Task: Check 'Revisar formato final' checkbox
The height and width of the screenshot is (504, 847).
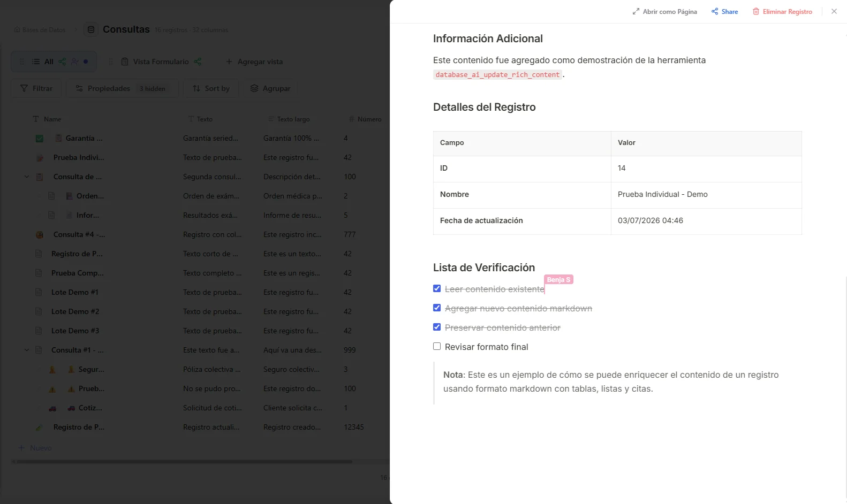Action: pos(437,346)
